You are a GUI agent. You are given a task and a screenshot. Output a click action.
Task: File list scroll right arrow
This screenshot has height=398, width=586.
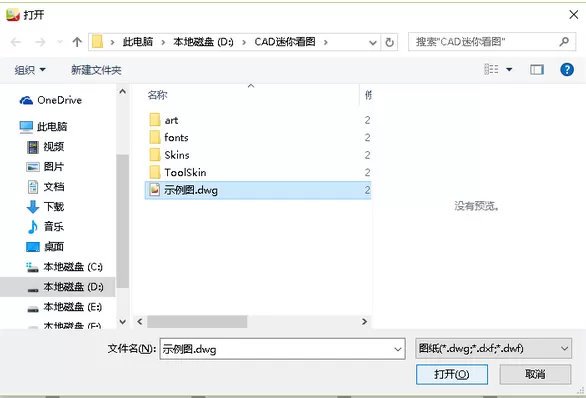pyautogui.click(x=364, y=321)
